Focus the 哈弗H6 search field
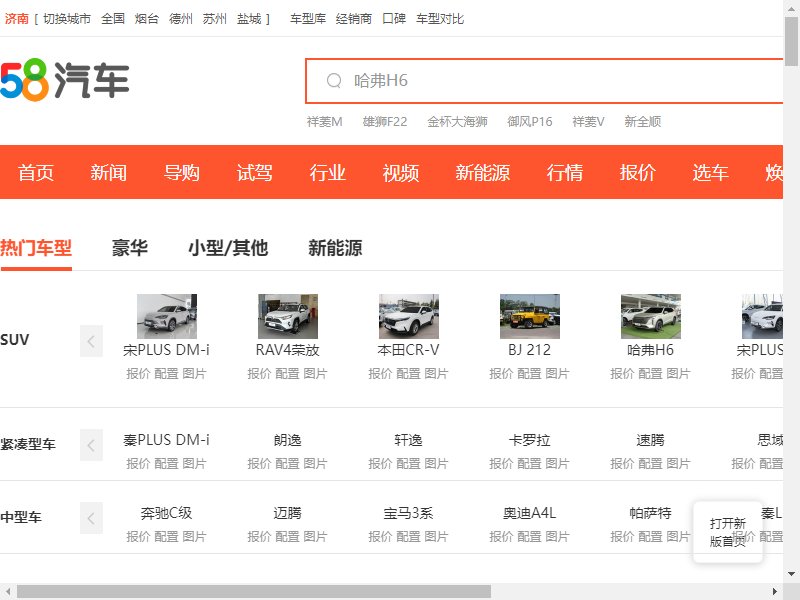This screenshot has height=600, width=800. point(544,81)
